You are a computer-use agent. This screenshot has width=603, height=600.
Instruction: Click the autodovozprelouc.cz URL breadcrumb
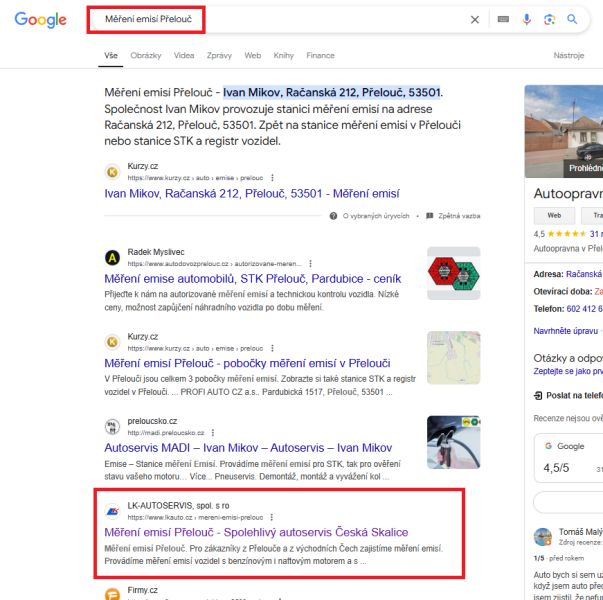pyautogui.click(x=215, y=264)
